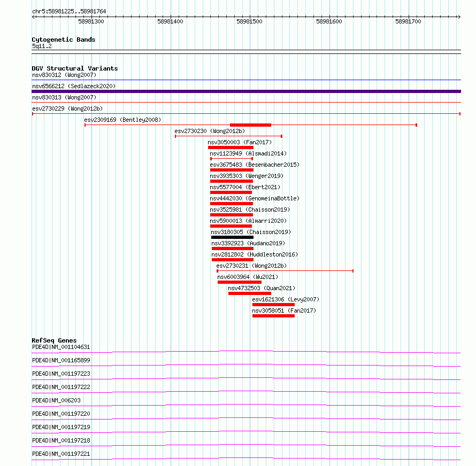Open variant nsv5900013 (Almarri2020)
The width and height of the screenshot is (476, 466).
(248, 221)
